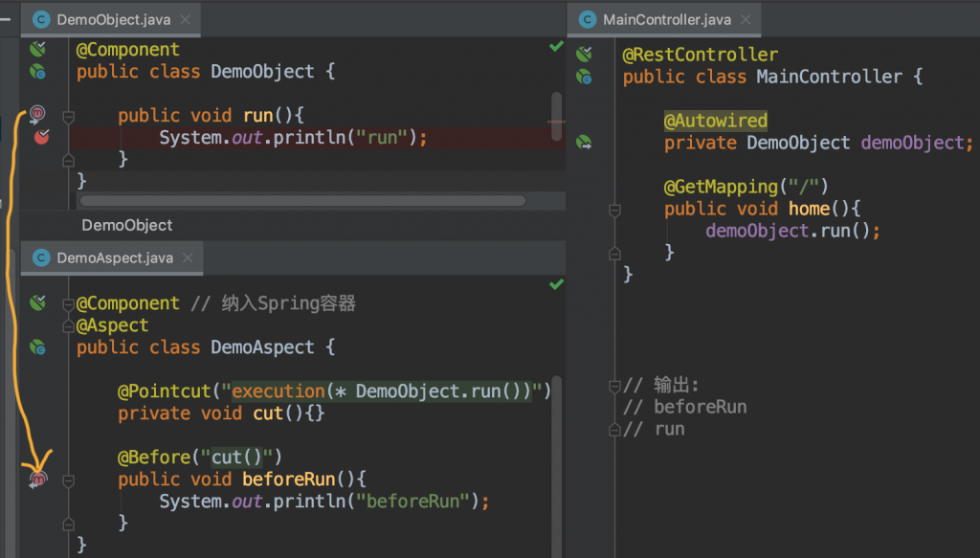Switch to the MainController.java tab
980x558 pixels.
(x=666, y=20)
